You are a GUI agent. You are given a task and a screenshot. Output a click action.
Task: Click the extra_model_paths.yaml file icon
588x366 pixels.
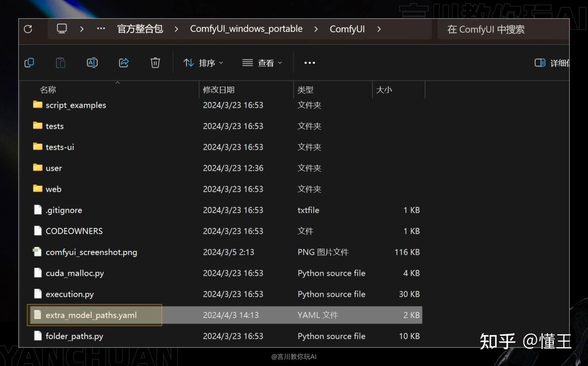click(x=38, y=315)
